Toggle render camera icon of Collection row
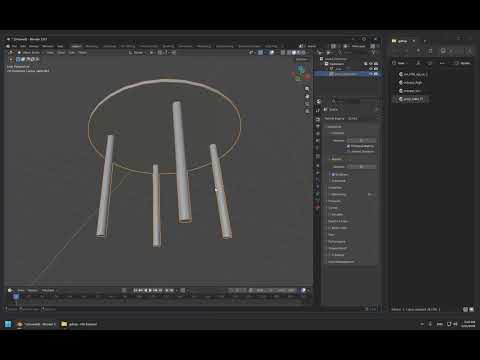 pyautogui.click(x=376, y=64)
